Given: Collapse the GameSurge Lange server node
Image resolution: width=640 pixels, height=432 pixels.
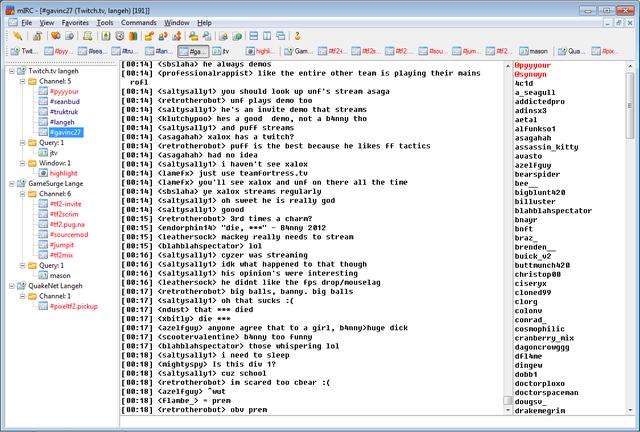Looking at the screenshot, I should coord(9,183).
